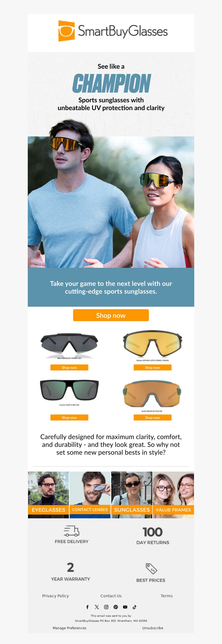The width and height of the screenshot is (222, 644).
Task: Open the SUNGLASSES category tile
Action: coord(132,495)
